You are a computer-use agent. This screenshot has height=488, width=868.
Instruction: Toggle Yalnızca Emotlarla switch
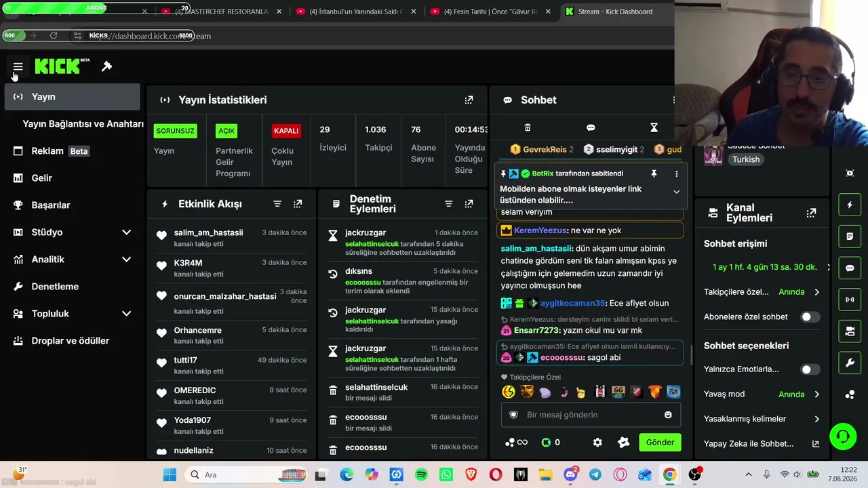(810, 369)
